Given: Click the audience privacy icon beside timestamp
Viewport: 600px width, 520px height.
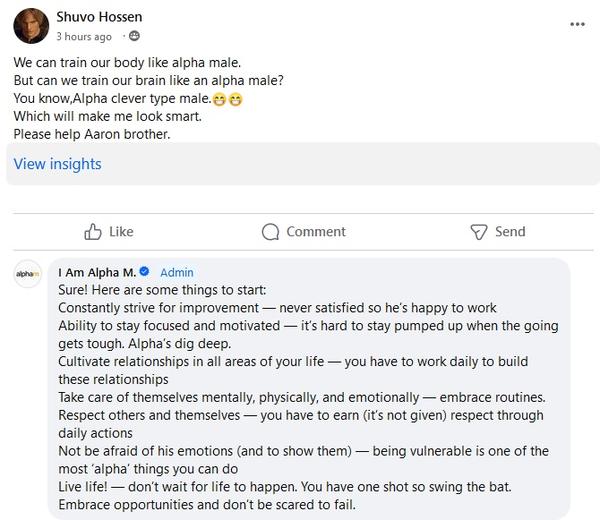Looking at the screenshot, I should (133, 37).
